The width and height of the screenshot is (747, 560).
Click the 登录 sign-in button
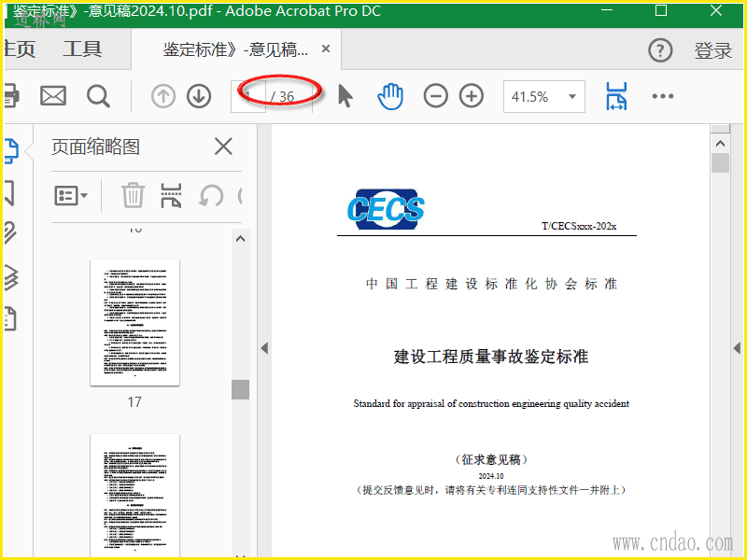tap(713, 50)
